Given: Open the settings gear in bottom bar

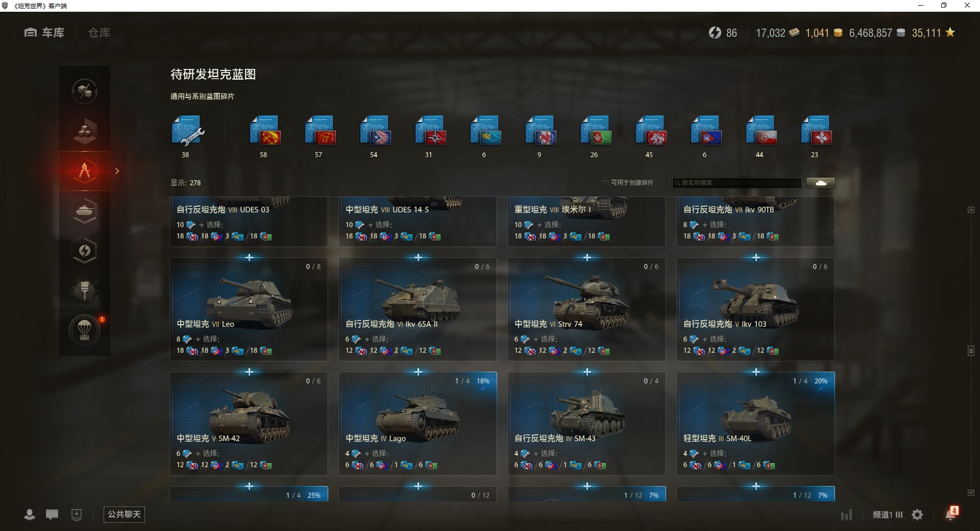Looking at the screenshot, I should pyautogui.click(x=917, y=515).
